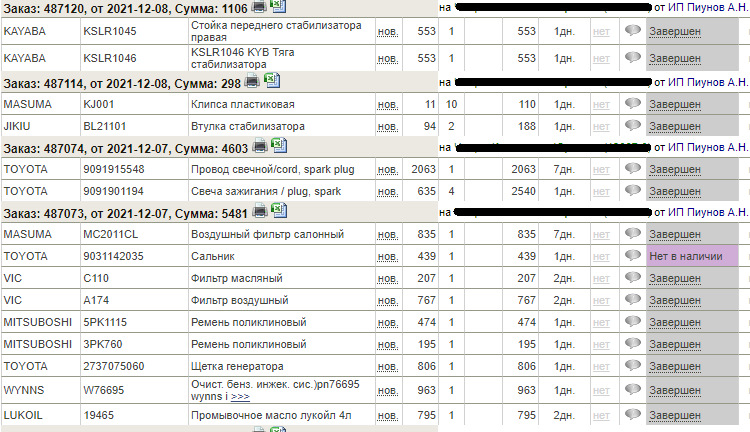
Task: Select Щетка генератора description cell
Action: pos(281,366)
